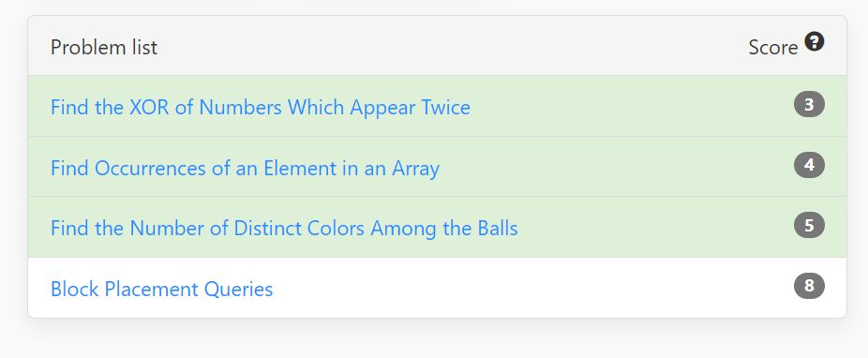868x358 pixels.
Task: Open Find Occurrences of an Element in an Array
Action: tap(245, 168)
